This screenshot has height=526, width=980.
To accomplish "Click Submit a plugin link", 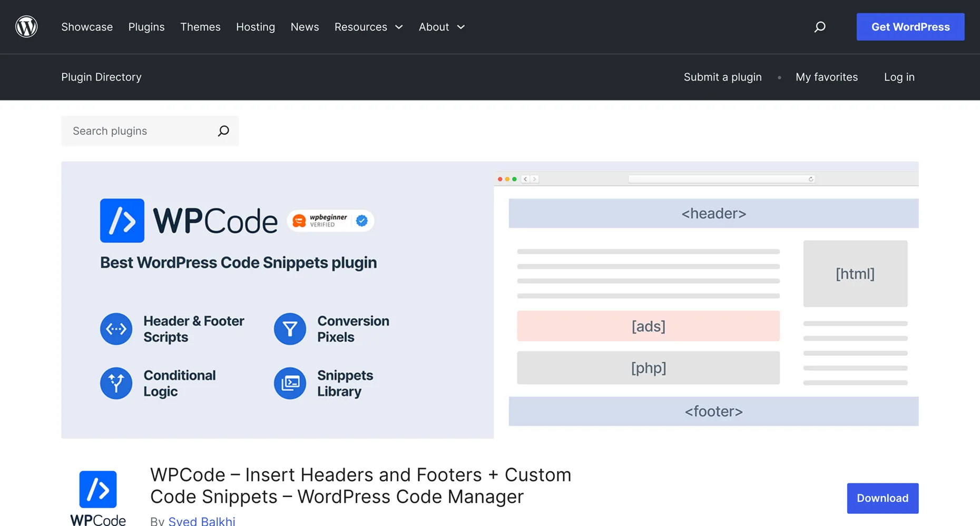I will coord(722,77).
